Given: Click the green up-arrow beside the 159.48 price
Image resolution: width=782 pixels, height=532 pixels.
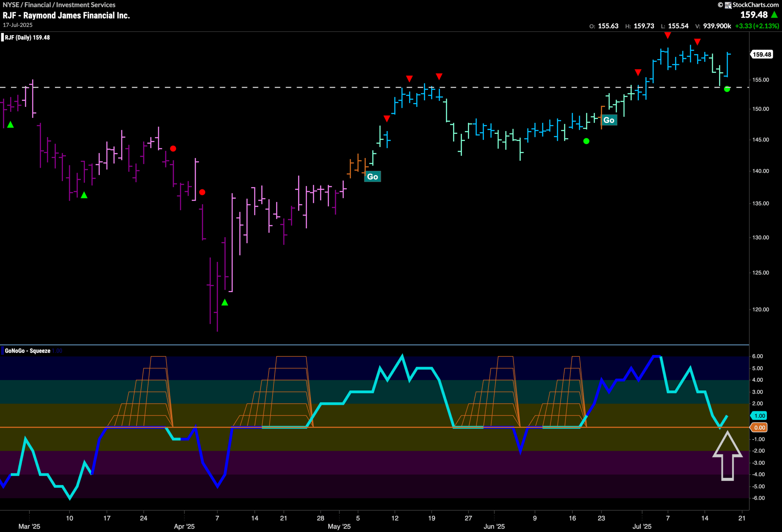Looking at the screenshot, I should [774, 15].
